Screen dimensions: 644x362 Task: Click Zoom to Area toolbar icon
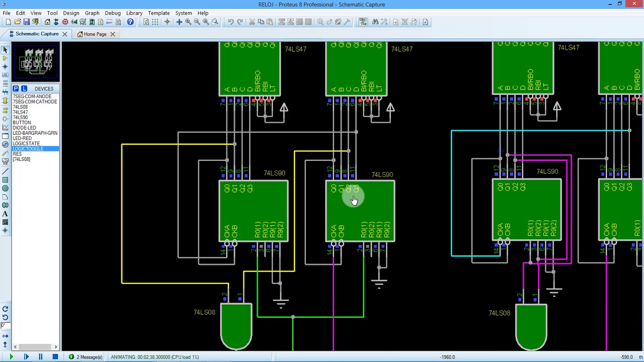coord(215,22)
